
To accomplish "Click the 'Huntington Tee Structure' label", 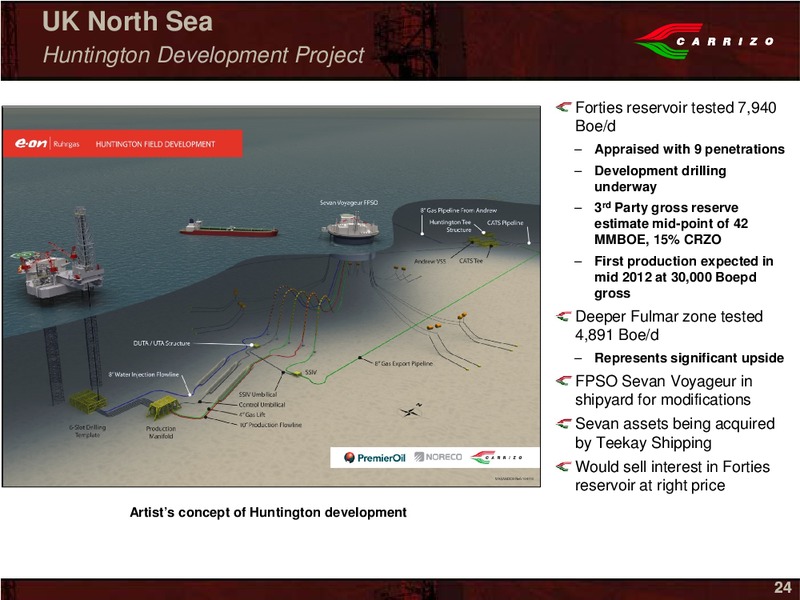I will tap(451, 226).
